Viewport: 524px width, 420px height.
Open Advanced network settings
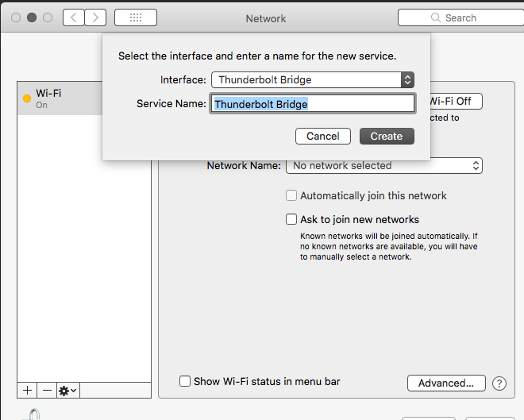click(446, 383)
